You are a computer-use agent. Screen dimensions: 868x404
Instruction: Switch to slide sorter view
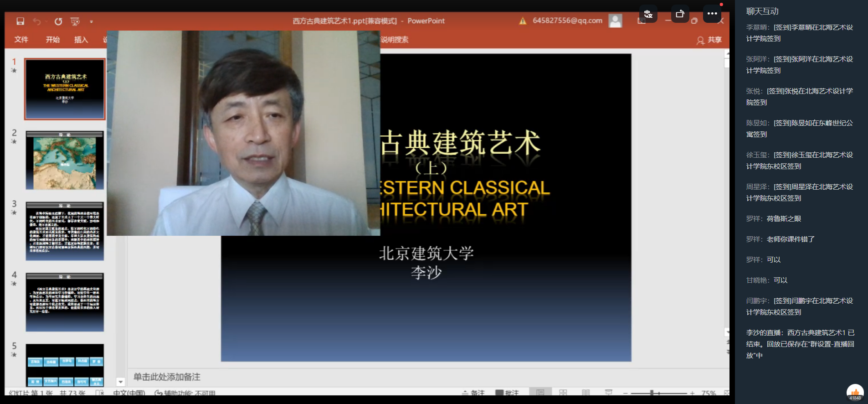coord(563,393)
